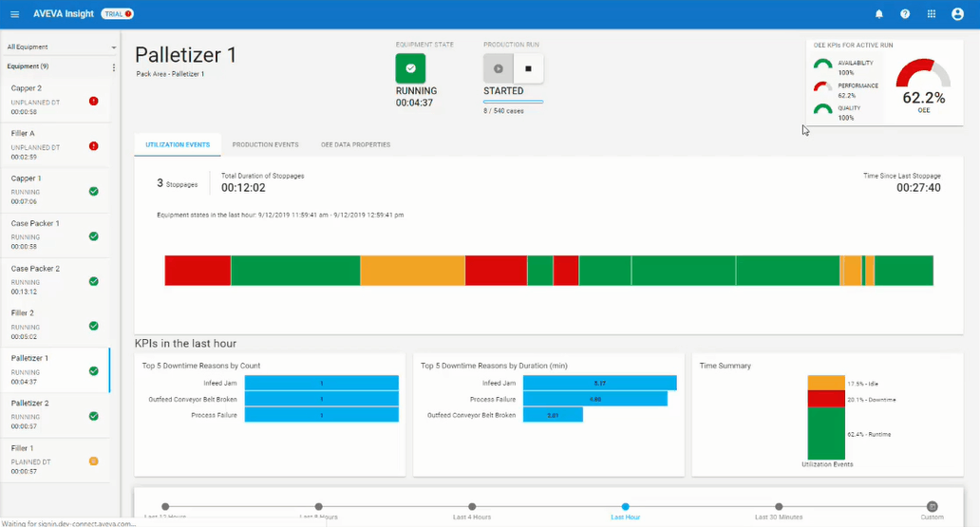Switch to the OEE Data Properties tab
Screen dimensions: 980x527
point(355,144)
